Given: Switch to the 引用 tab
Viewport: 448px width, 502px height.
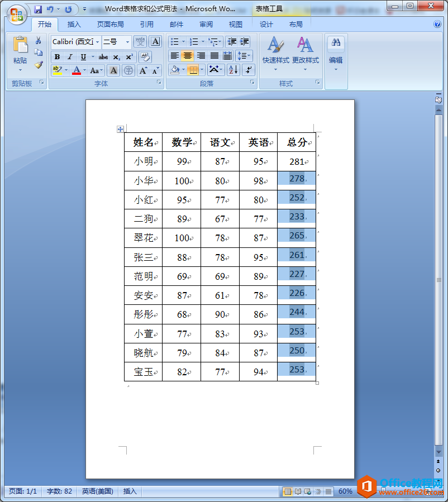Looking at the screenshot, I should tap(147, 25).
